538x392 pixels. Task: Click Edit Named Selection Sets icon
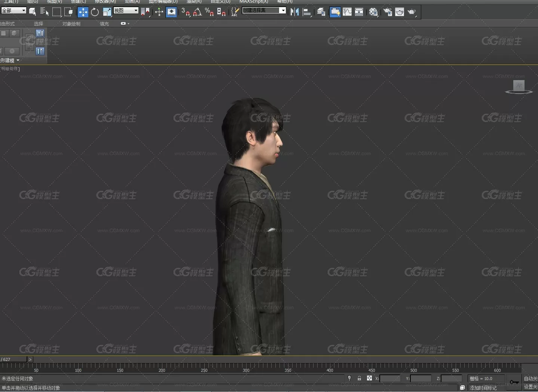(235, 12)
